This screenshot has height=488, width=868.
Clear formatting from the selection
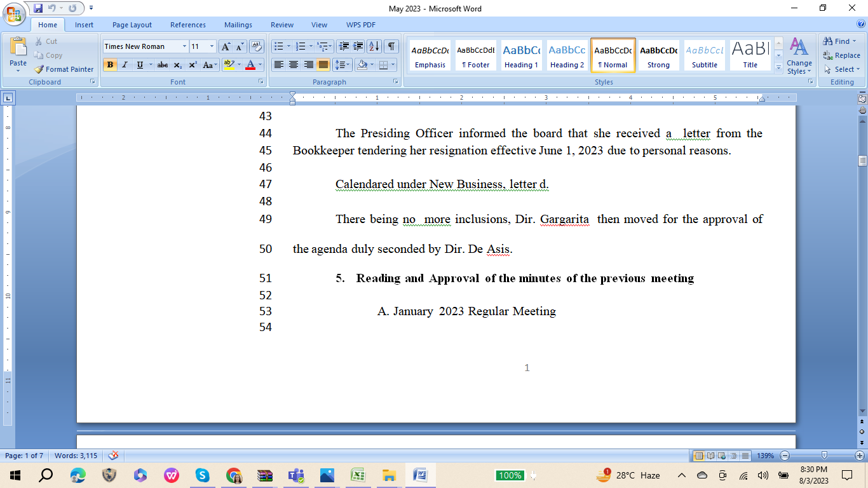coord(257,46)
